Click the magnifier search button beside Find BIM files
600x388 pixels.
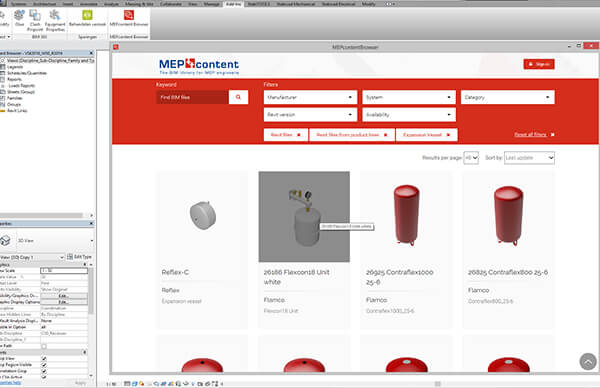238,97
